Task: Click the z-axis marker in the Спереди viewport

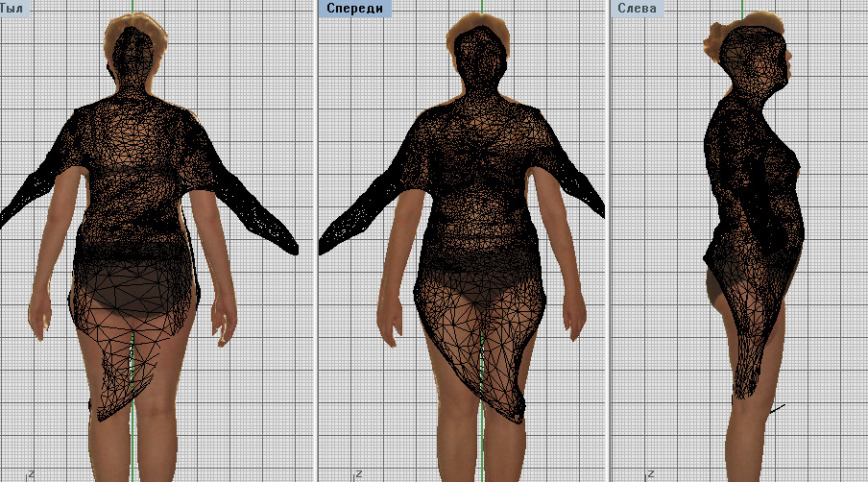Action: pyautogui.click(x=357, y=474)
